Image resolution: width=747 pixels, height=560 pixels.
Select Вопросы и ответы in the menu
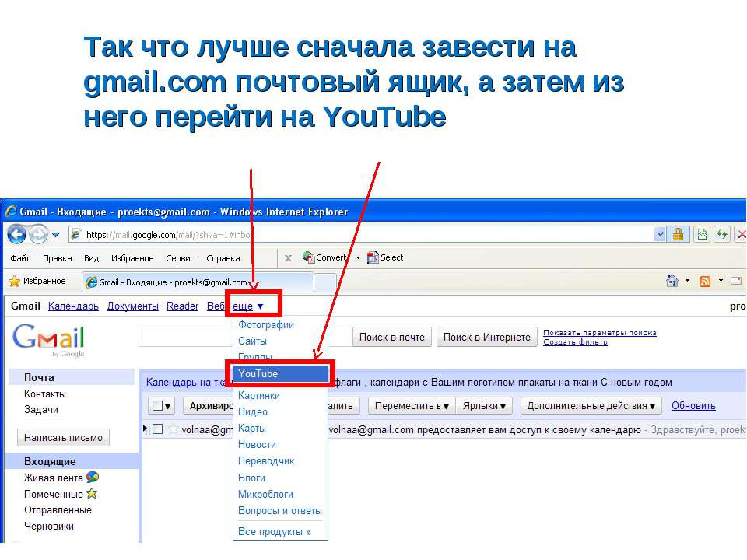pyautogui.click(x=280, y=510)
